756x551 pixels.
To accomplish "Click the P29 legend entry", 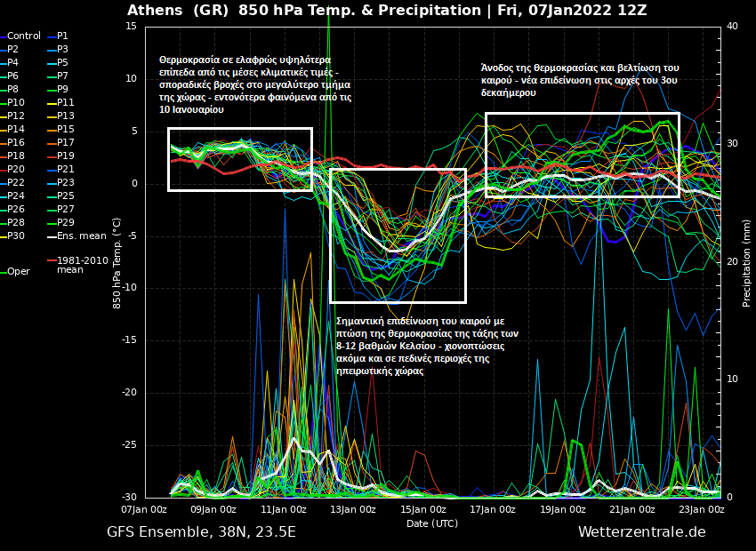I will click(65, 223).
